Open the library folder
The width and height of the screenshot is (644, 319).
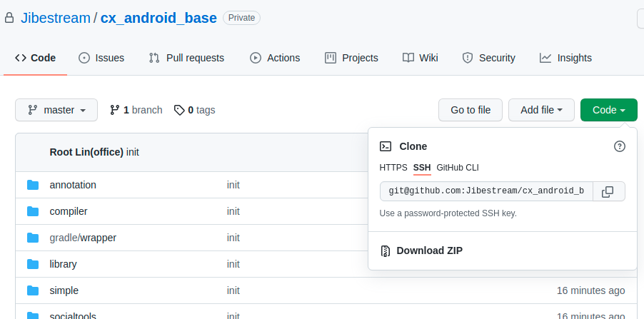(64, 264)
